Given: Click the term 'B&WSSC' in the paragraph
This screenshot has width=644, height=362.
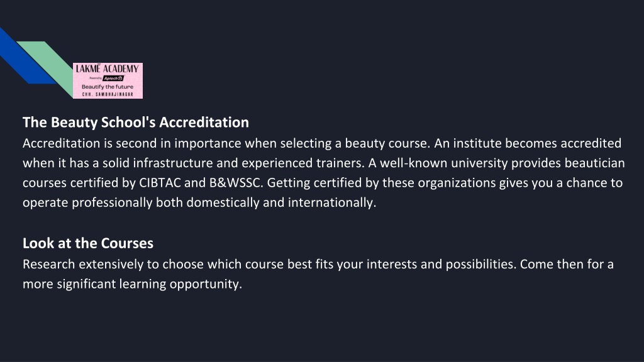Looking at the screenshot, I should coord(235,183).
